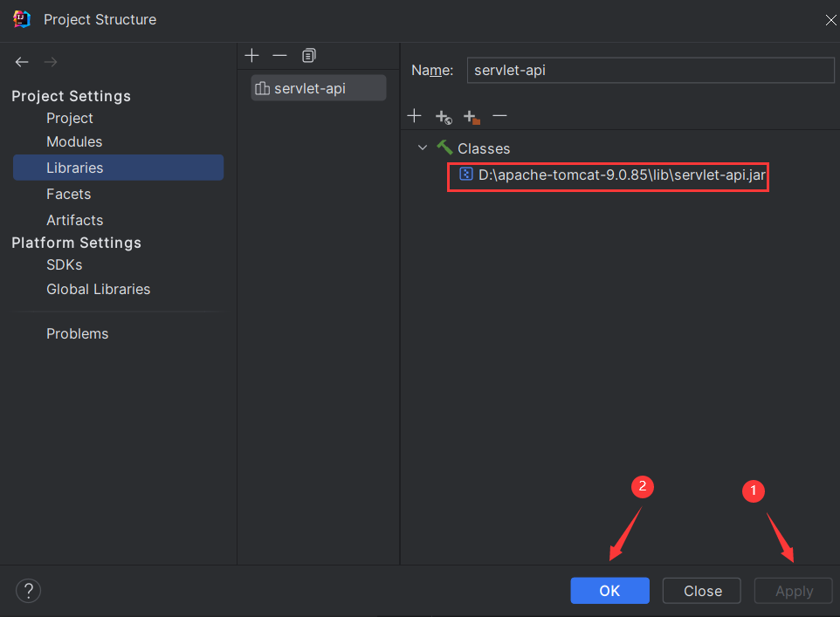This screenshot has height=617, width=840.
Task: Open the Project settings page
Action: pyautogui.click(x=70, y=119)
